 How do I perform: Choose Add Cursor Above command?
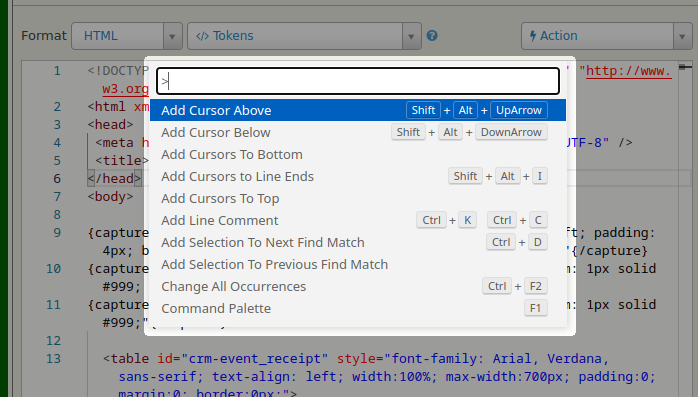click(358, 110)
